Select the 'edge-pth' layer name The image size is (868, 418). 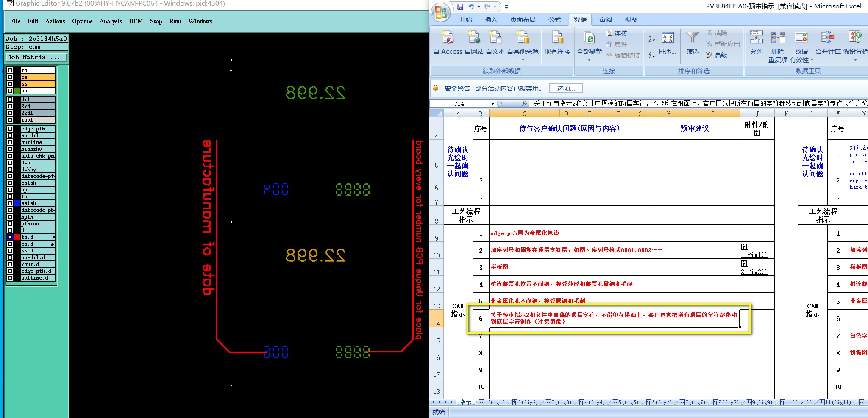[x=38, y=129]
